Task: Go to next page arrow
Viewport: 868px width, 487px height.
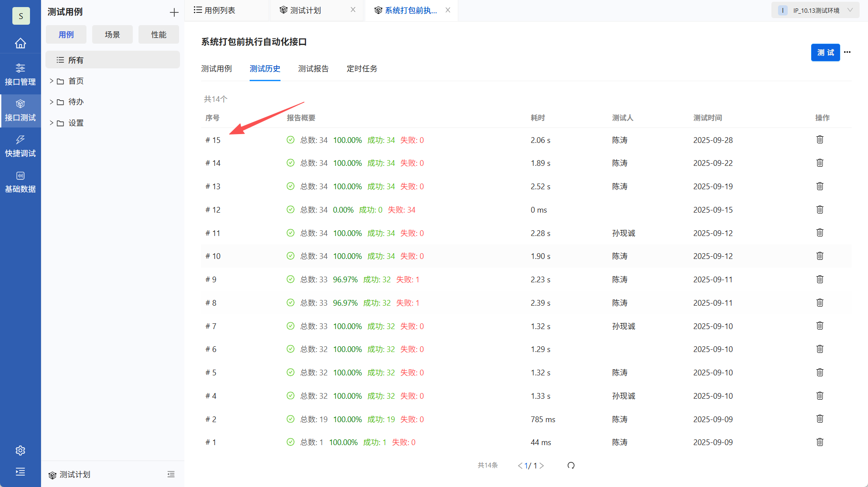Action: click(x=542, y=465)
